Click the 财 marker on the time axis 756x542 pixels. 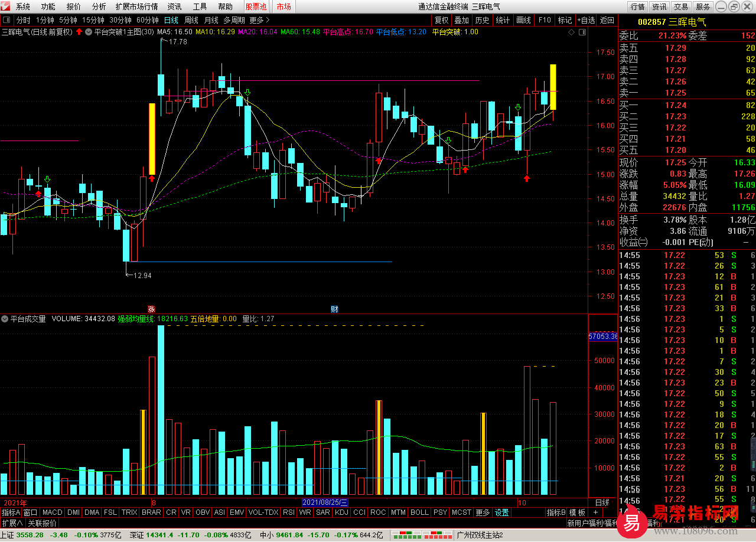(x=334, y=309)
